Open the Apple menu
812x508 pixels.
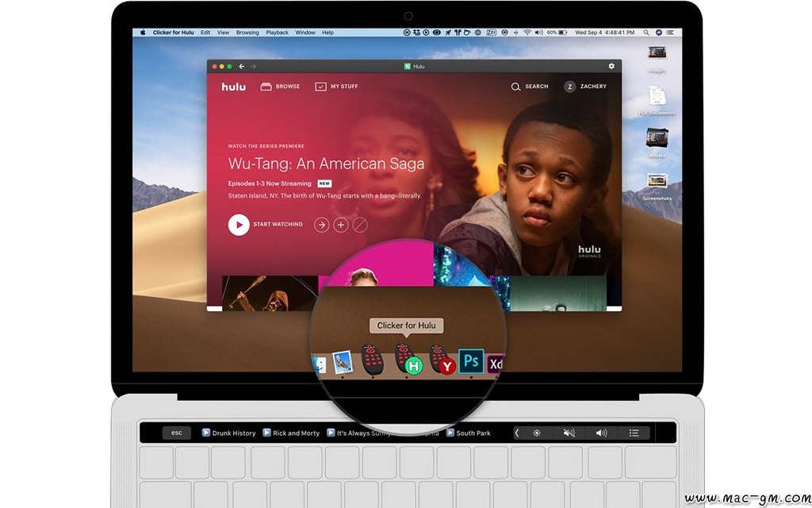tap(143, 32)
